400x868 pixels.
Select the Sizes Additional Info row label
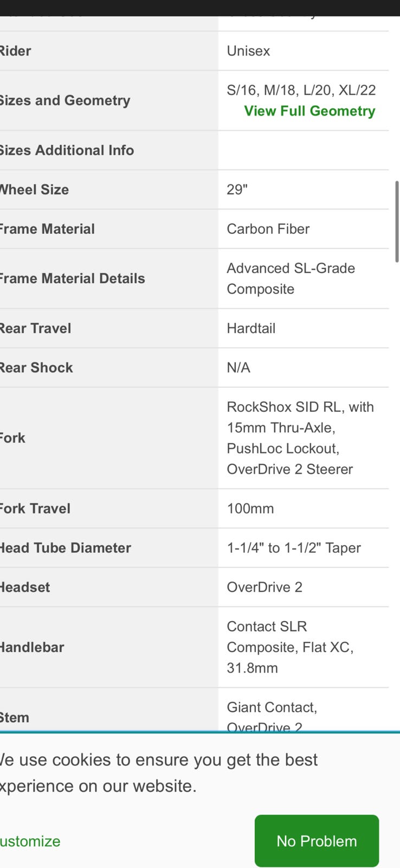click(x=67, y=150)
